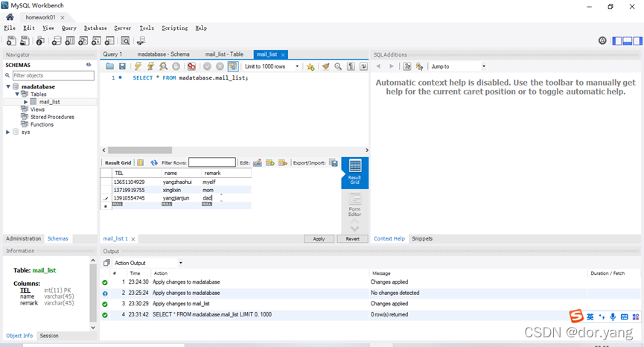This screenshot has height=347, width=644.
Task: Click the Filter objects search field
Action: pos(53,75)
